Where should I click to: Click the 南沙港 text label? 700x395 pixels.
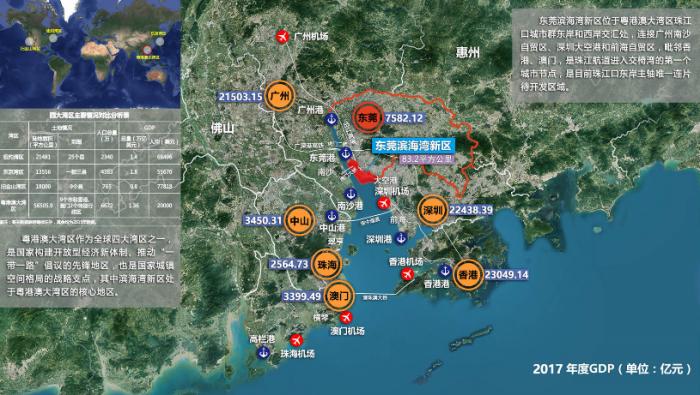click(x=350, y=206)
